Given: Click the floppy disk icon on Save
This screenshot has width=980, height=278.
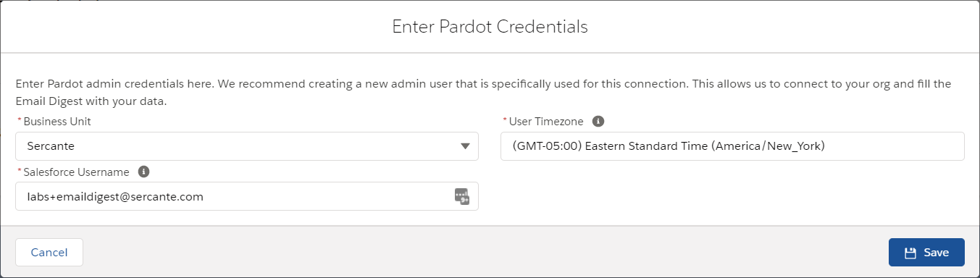Looking at the screenshot, I should [x=910, y=253].
